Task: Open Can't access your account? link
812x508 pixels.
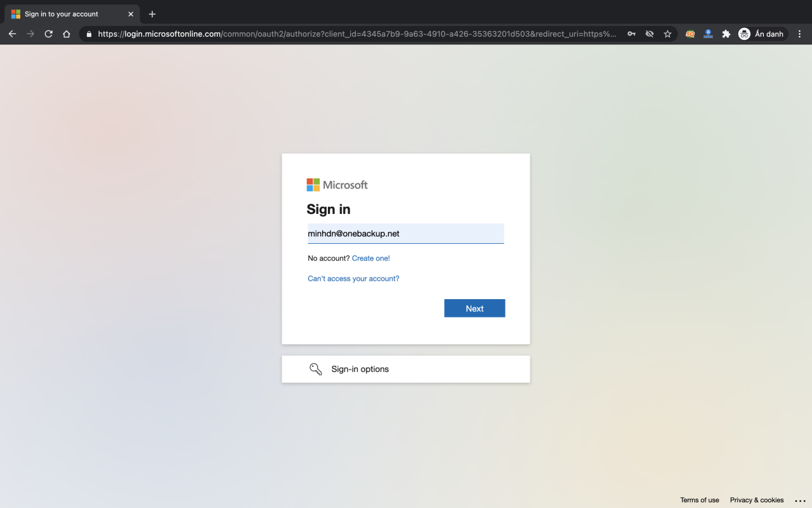Action: point(353,279)
